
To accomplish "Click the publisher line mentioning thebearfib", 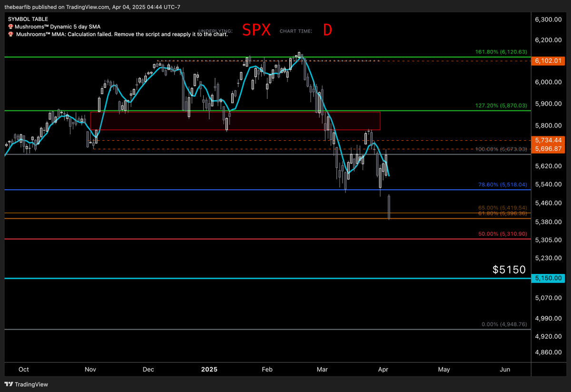I will 92,7.
